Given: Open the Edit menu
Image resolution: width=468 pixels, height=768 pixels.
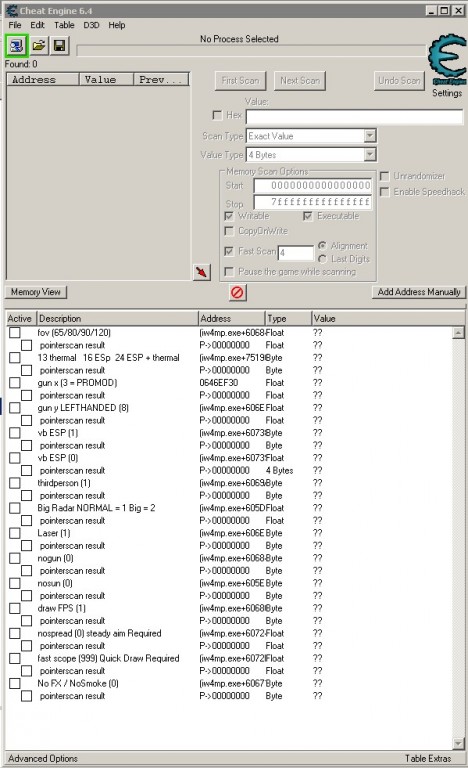Looking at the screenshot, I should click(x=37, y=25).
